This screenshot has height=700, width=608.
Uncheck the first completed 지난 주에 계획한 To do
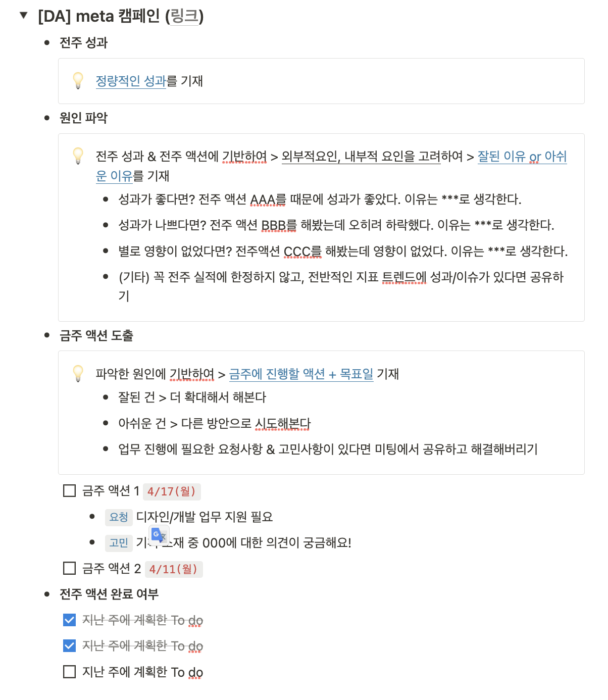pyautogui.click(x=70, y=620)
